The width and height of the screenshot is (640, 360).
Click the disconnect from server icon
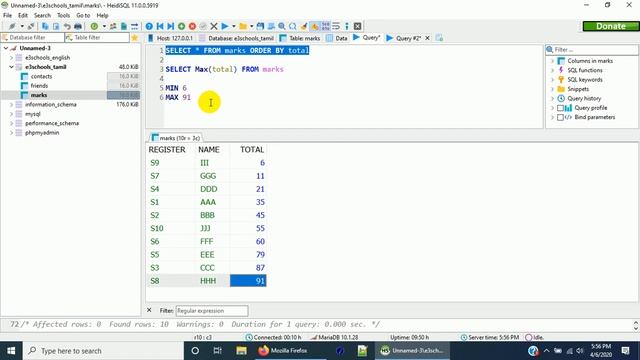[31, 26]
